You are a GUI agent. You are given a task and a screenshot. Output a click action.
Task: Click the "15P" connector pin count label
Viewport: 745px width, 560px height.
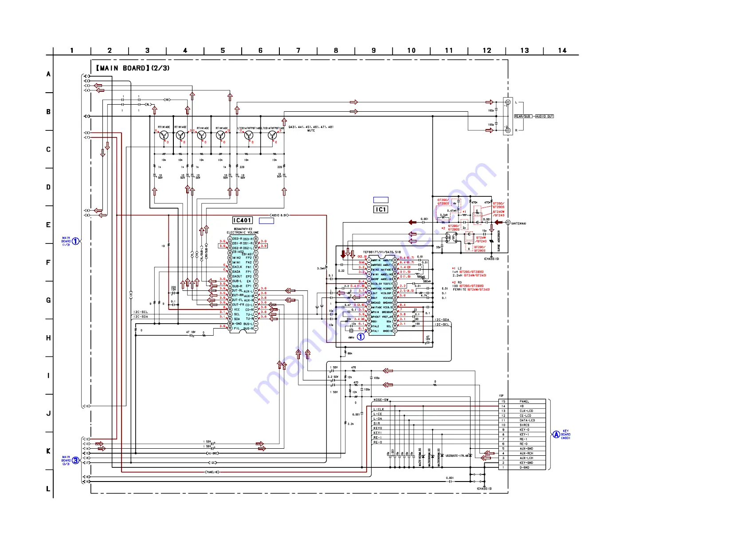point(501,396)
